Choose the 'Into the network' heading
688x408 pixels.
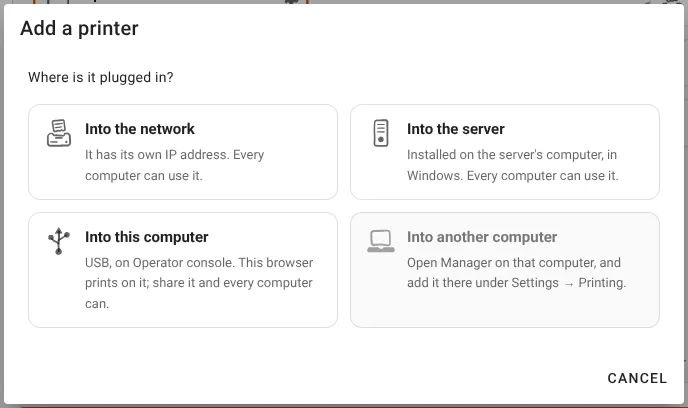pos(140,129)
